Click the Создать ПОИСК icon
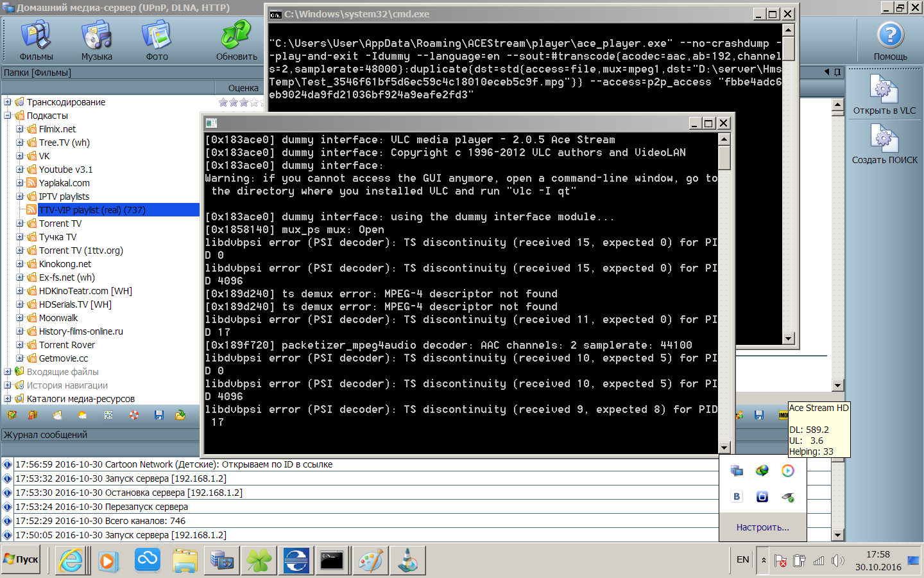This screenshot has height=578, width=924. point(884,143)
